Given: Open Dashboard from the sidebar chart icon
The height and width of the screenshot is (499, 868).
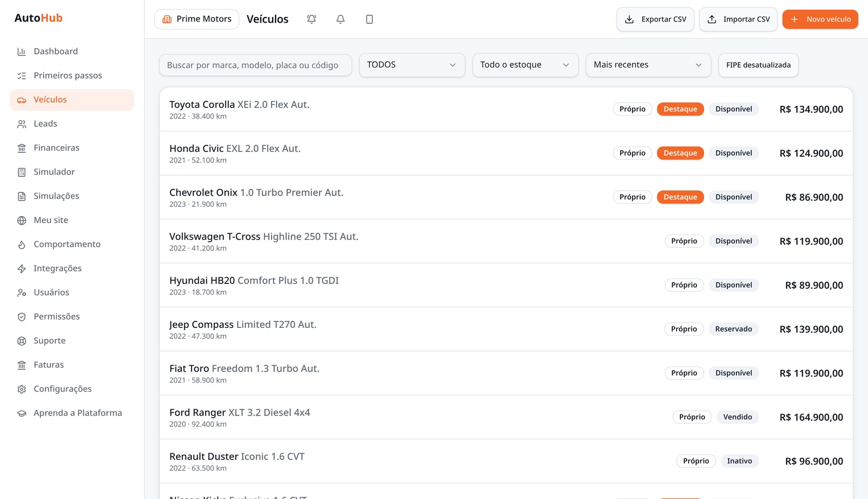Looking at the screenshot, I should pos(22,52).
